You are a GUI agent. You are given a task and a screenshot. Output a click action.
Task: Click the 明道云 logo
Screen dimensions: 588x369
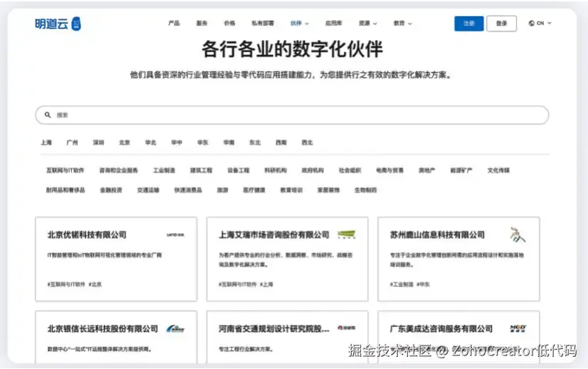point(58,23)
